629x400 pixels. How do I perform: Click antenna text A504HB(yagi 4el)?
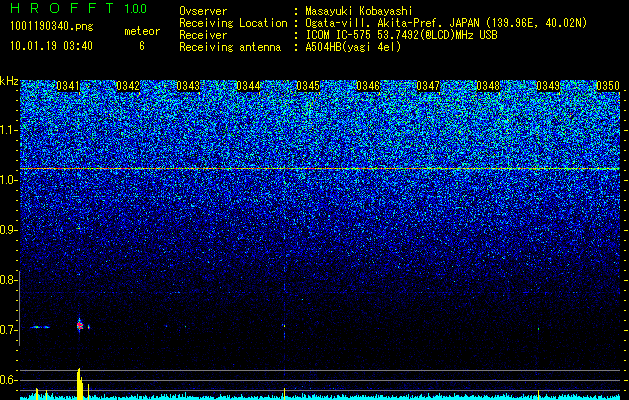(x=353, y=47)
